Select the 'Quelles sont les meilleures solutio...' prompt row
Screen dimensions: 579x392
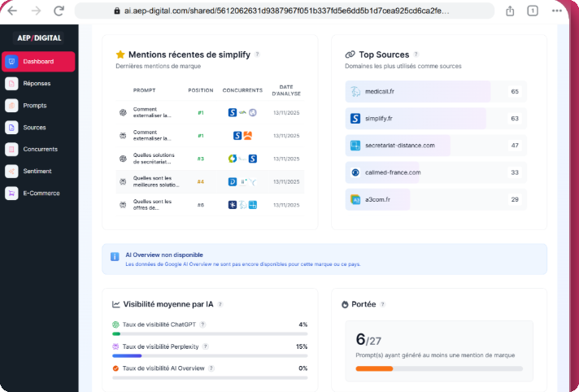point(210,181)
